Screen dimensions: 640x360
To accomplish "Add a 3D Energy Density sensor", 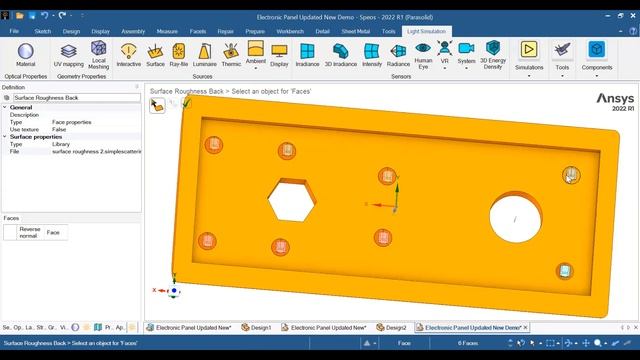I will [x=493, y=55].
